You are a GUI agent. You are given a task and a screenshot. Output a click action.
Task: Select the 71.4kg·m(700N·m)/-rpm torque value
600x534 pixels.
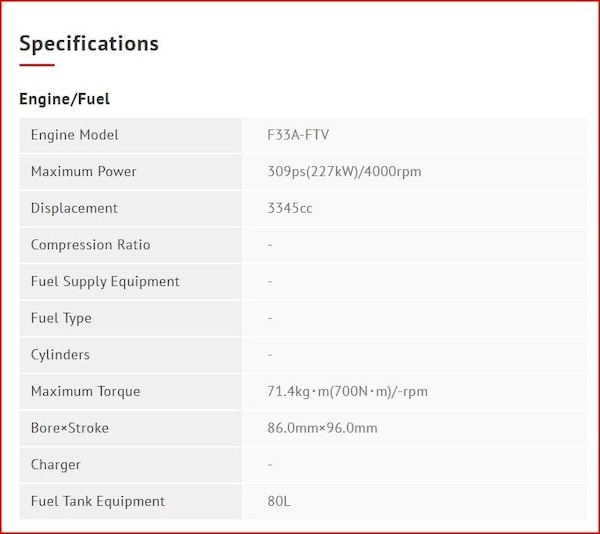347,392
